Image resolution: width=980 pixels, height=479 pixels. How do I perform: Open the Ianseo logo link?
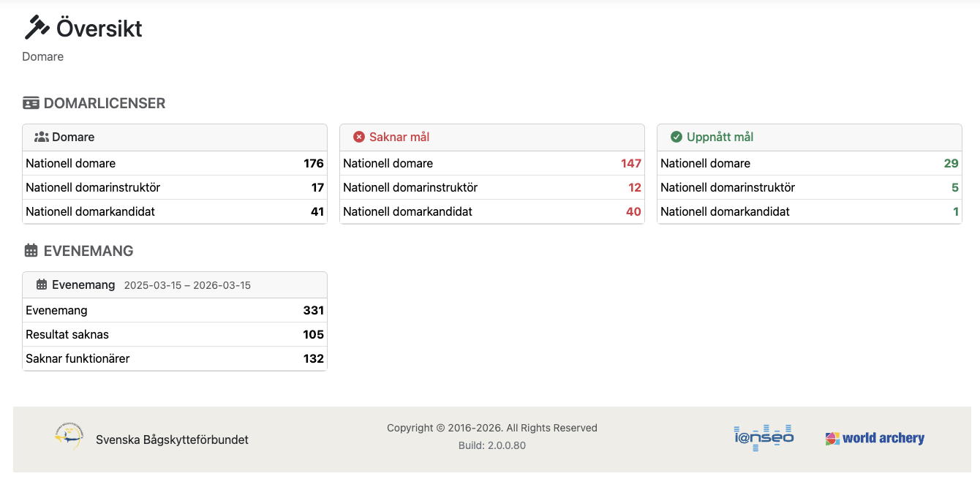coord(764,437)
